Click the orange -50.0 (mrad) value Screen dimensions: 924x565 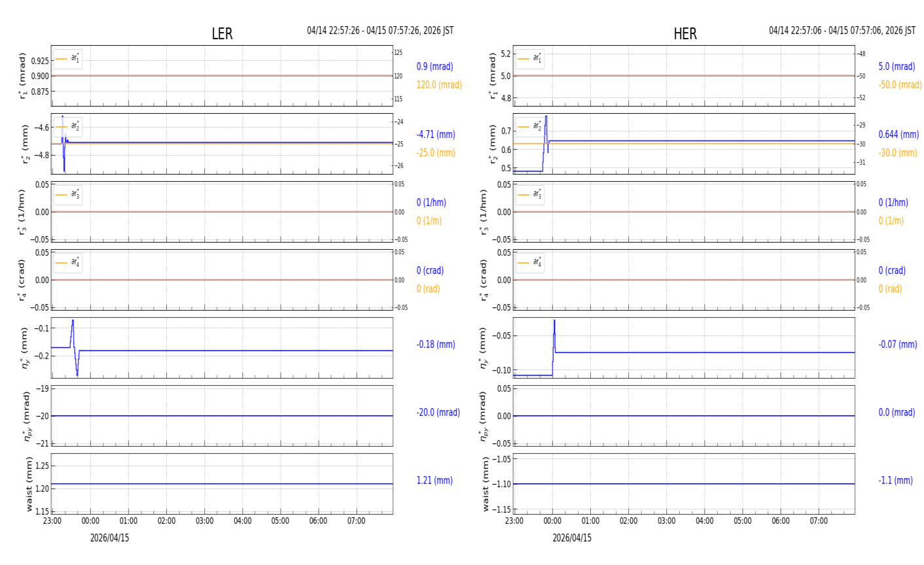pyautogui.click(x=900, y=85)
